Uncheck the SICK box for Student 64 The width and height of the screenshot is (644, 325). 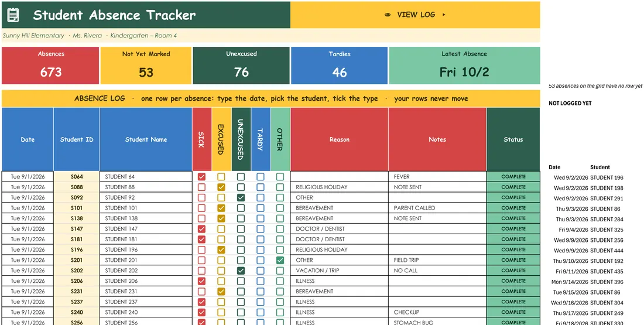[x=201, y=177]
